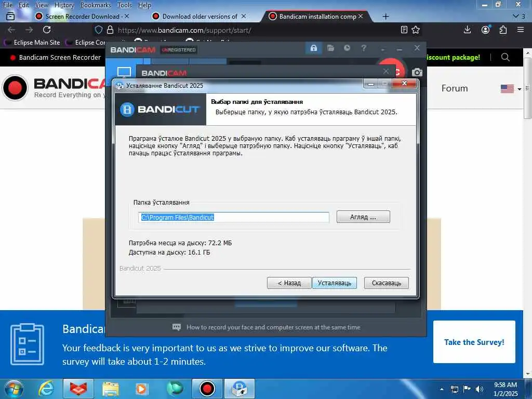
Task: Click the page vertical scrollbar
Action: point(527,88)
